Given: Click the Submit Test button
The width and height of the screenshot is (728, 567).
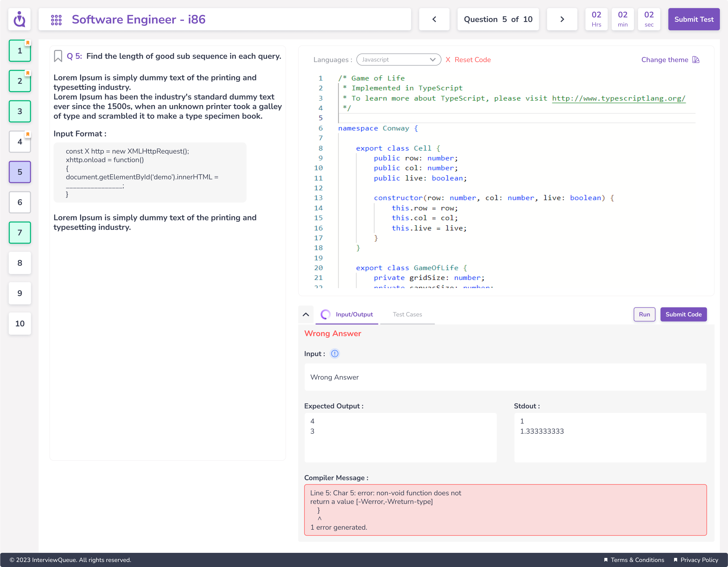Looking at the screenshot, I should pos(694,19).
